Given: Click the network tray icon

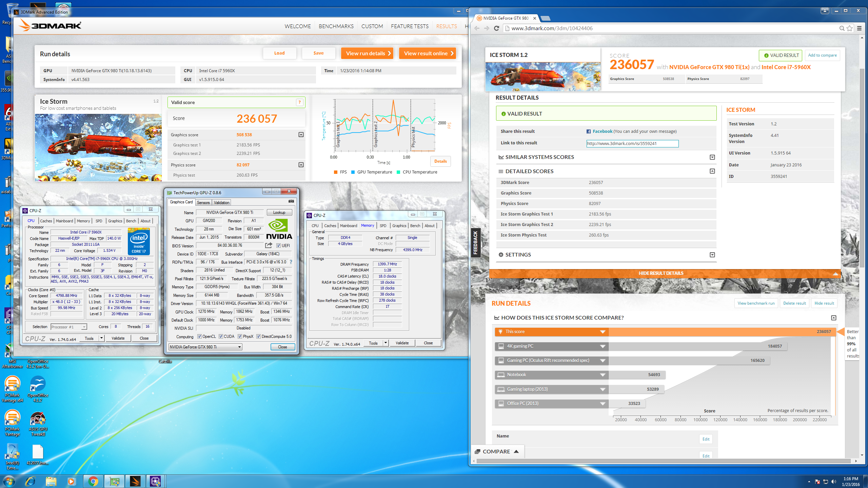Looking at the screenshot, I should [826, 482].
